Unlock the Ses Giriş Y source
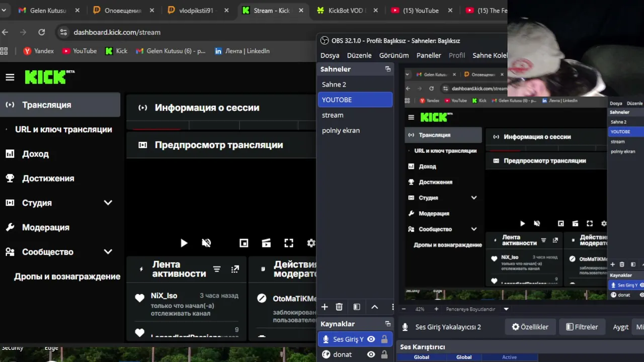 (384, 339)
